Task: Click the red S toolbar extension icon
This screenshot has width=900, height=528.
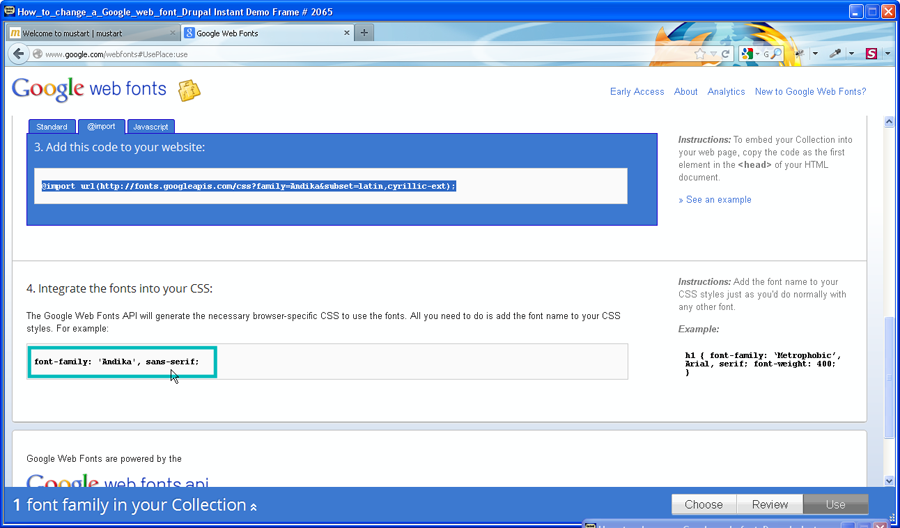Action: (871, 54)
